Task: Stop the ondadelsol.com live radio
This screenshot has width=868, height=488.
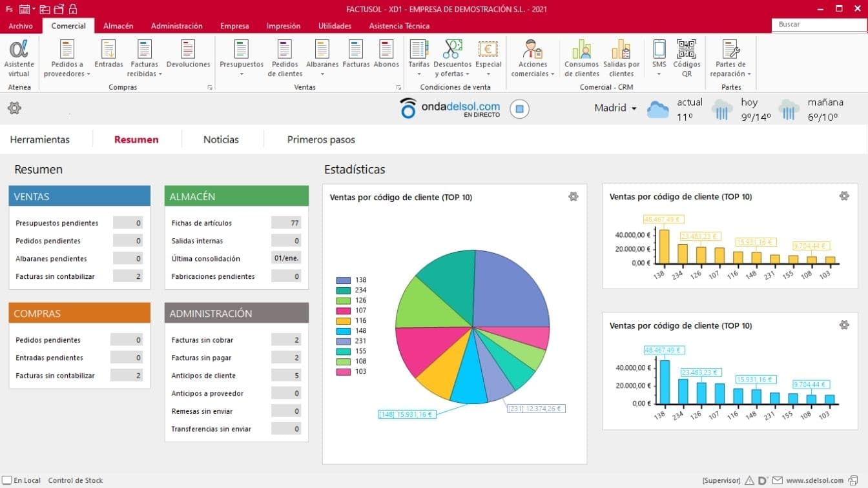Action: (519, 108)
